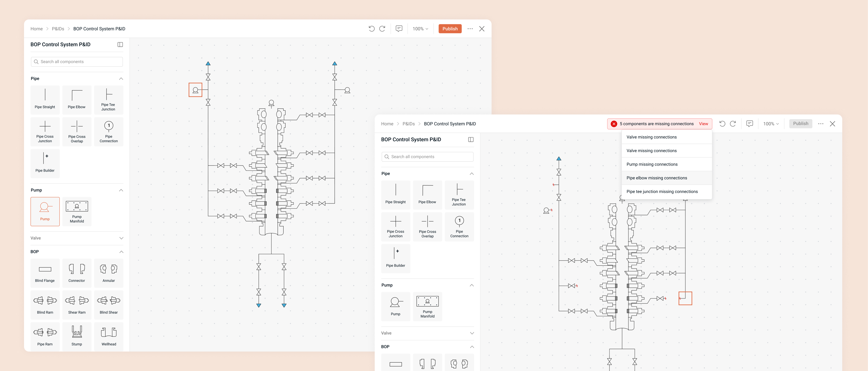Image resolution: width=868 pixels, height=371 pixels.
Task: Select Blind Ram component in left window
Action: (x=45, y=305)
